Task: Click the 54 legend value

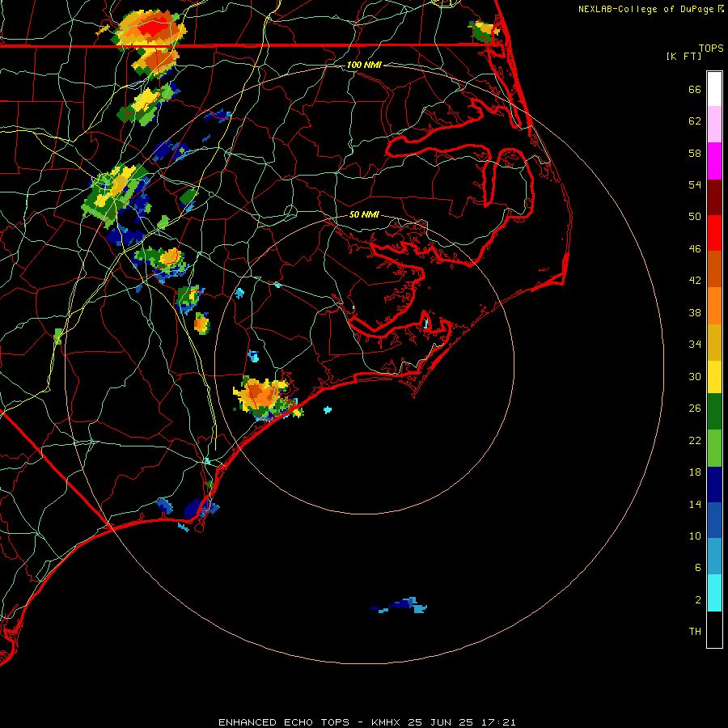Action: tap(695, 184)
